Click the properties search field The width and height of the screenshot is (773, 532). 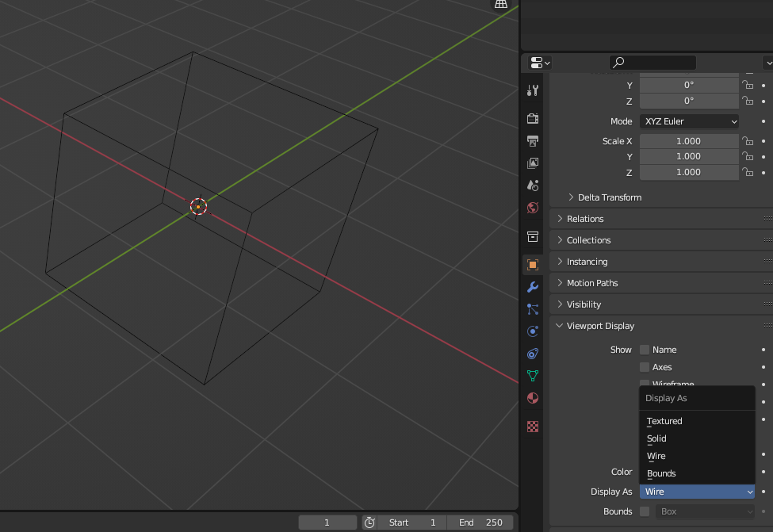coord(652,63)
